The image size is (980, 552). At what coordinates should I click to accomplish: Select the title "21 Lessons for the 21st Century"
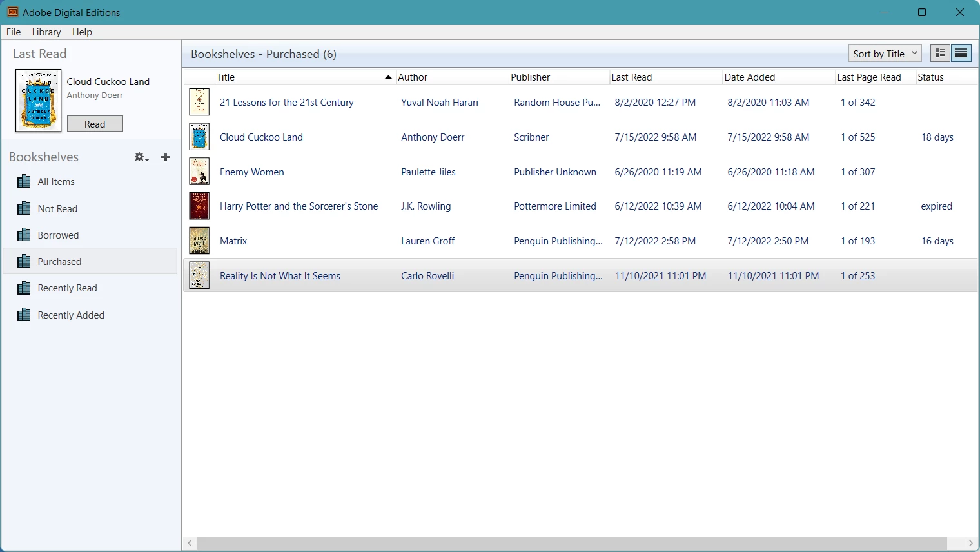point(287,103)
